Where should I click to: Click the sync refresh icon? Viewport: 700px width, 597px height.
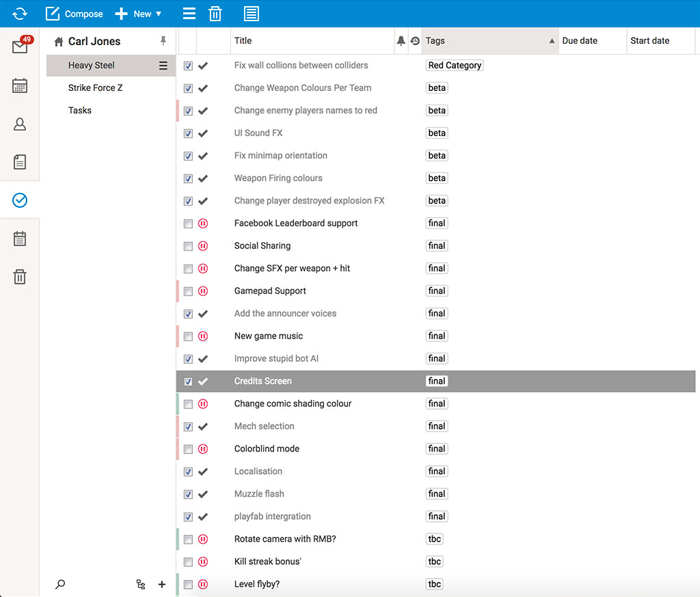click(20, 14)
